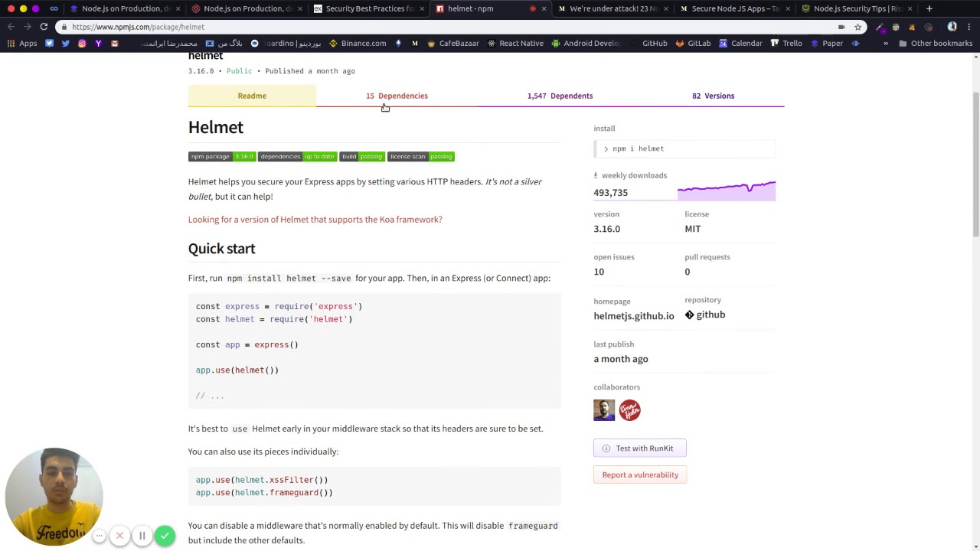Click the webcam recording bubble
Screen dimensions: 980x551
tap(54, 496)
